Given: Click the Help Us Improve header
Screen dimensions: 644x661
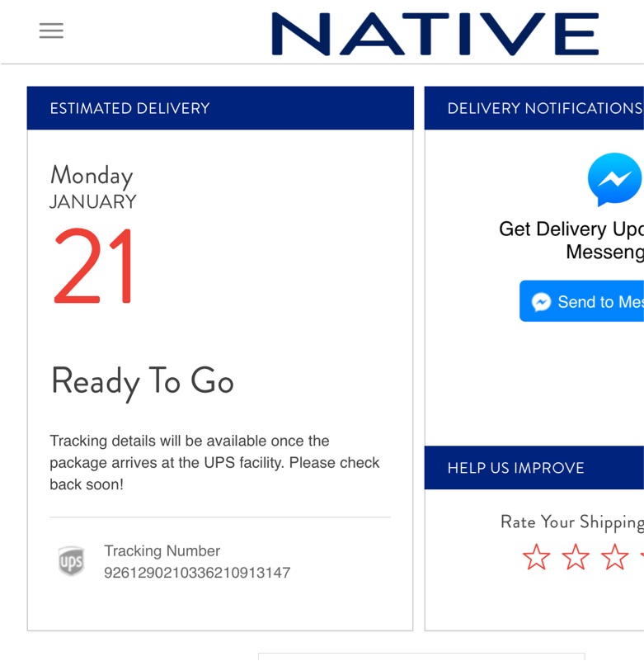Looking at the screenshot, I should pyautogui.click(x=515, y=468).
